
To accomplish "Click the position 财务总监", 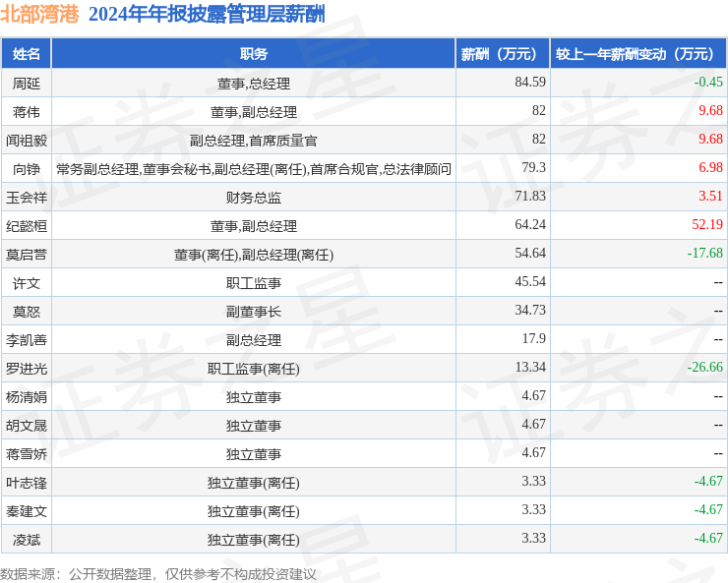I will [254, 198].
